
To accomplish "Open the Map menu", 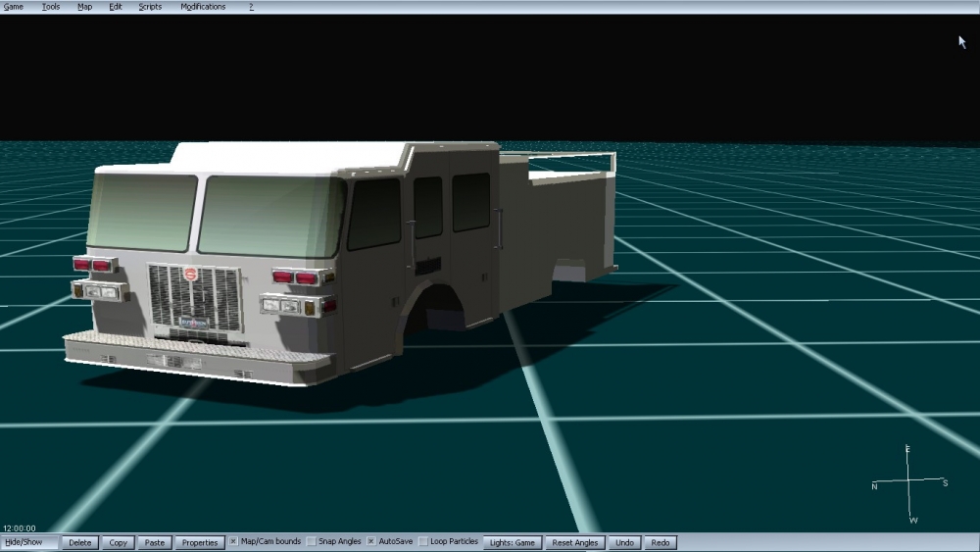I will tap(85, 7).
